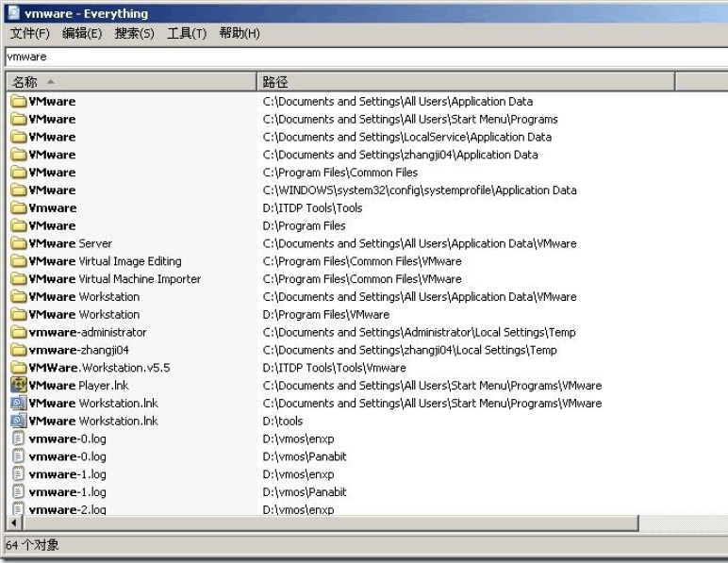
Task: Sort results by the 路径 column header
Action: pos(466,82)
